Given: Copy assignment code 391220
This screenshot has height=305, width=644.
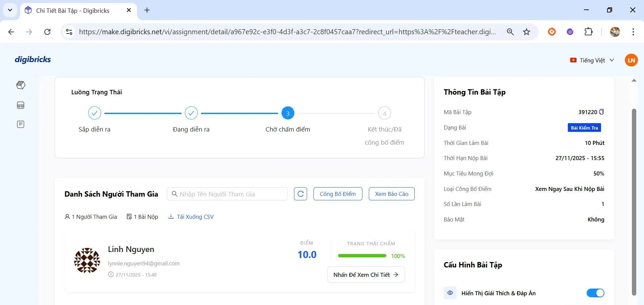Looking at the screenshot, I should [601, 112].
